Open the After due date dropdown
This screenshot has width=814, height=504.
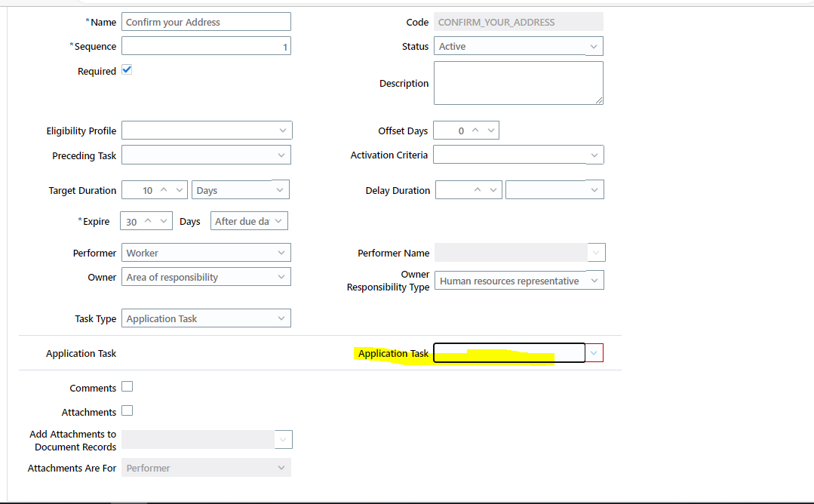click(x=249, y=221)
